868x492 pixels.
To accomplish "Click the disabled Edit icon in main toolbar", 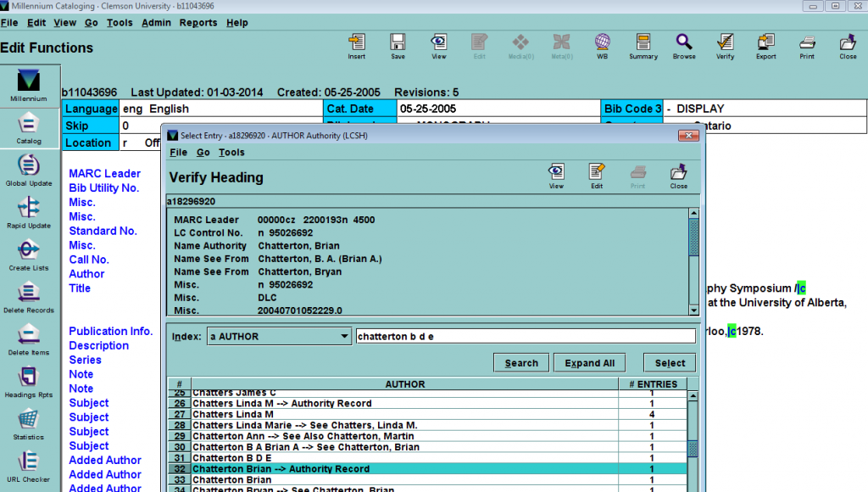I will (480, 47).
